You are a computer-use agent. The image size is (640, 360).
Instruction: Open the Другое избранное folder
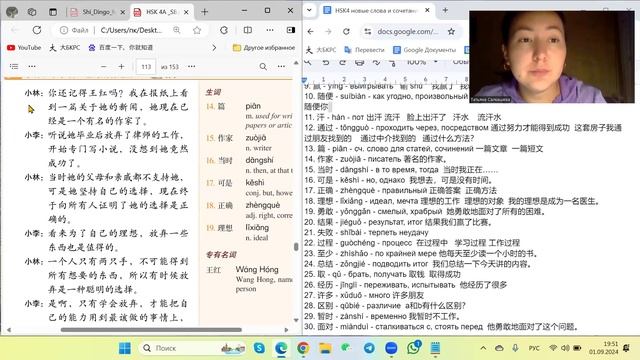point(264,48)
